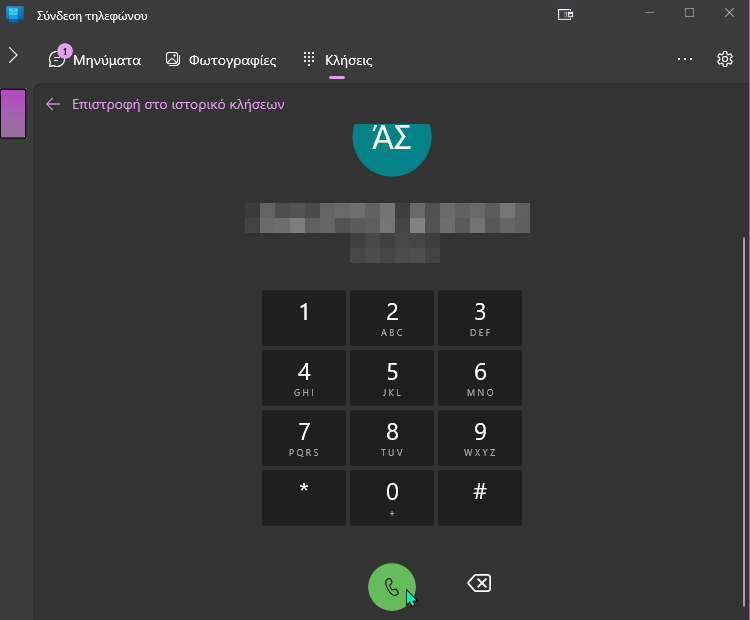Image resolution: width=750 pixels, height=620 pixels.
Task: Click the purple phone thumbnail in sidebar
Action: pos(13,113)
